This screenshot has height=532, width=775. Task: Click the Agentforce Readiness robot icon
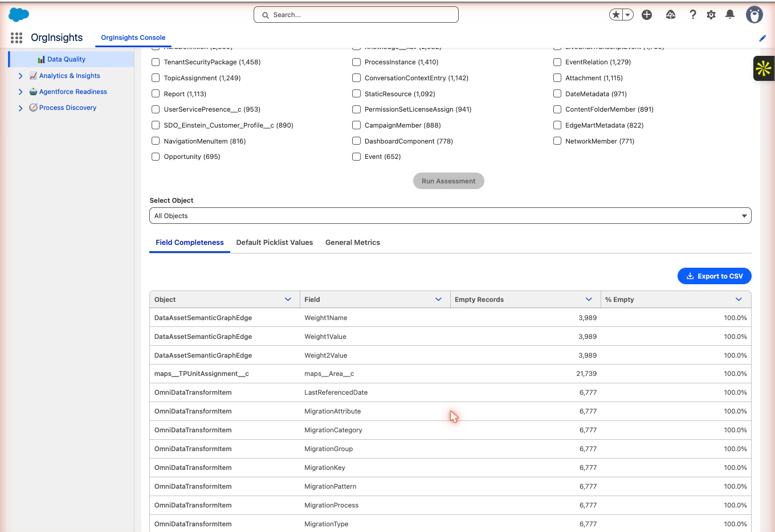pos(33,92)
